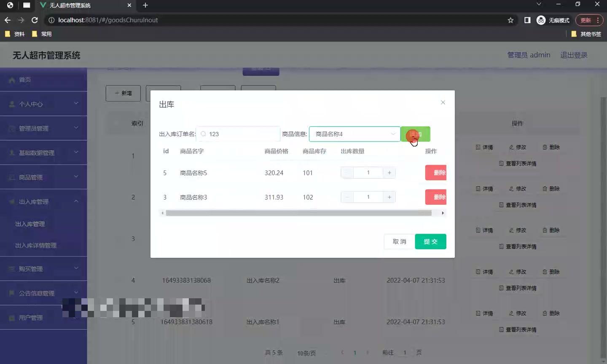Click the quantity field in 商品名称3 row

(x=368, y=197)
